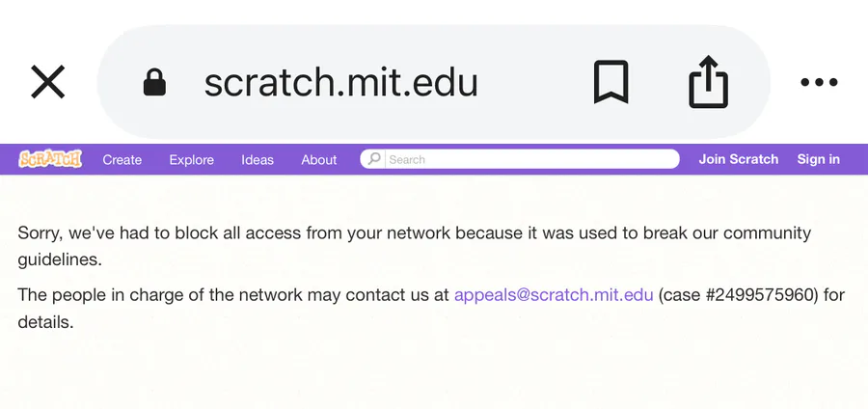Click the case #2499575960 text
Screen dimensions: 868x409
tap(738, 294)
